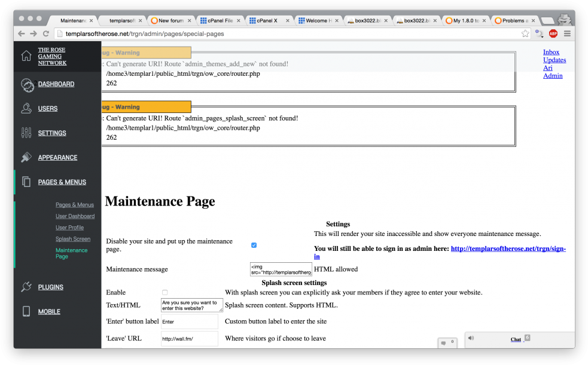Open the Chrome hamburger menu
The image size is (588, 365).
point(567,33)
